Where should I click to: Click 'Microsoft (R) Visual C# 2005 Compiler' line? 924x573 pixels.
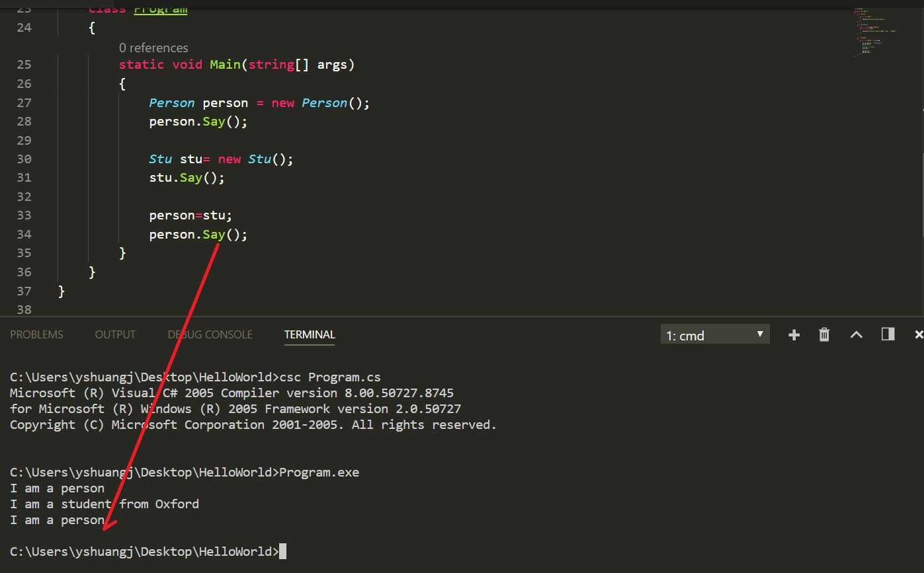tap(231, 393)
